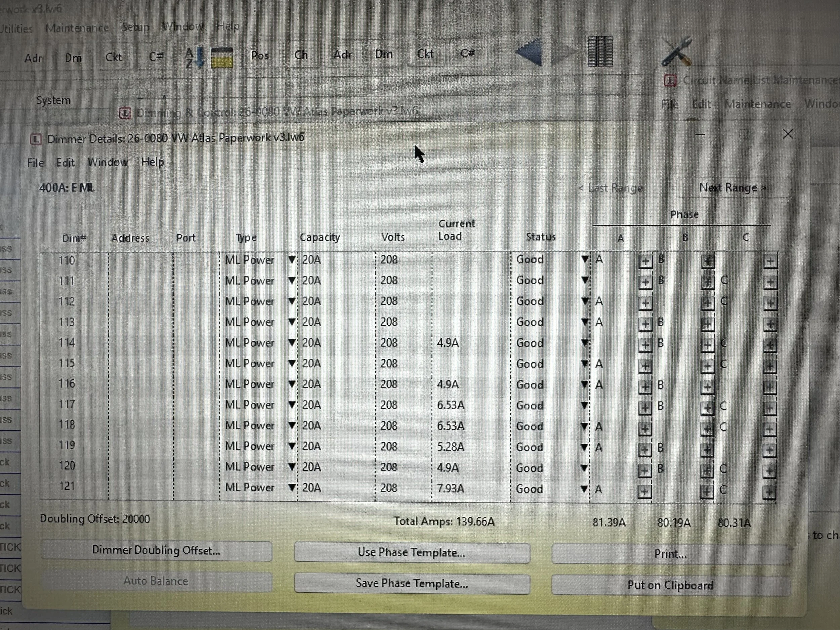Expand Type dropdown for dimmer 119
This screenshot has height=630, width=840.
pos(292,447)
